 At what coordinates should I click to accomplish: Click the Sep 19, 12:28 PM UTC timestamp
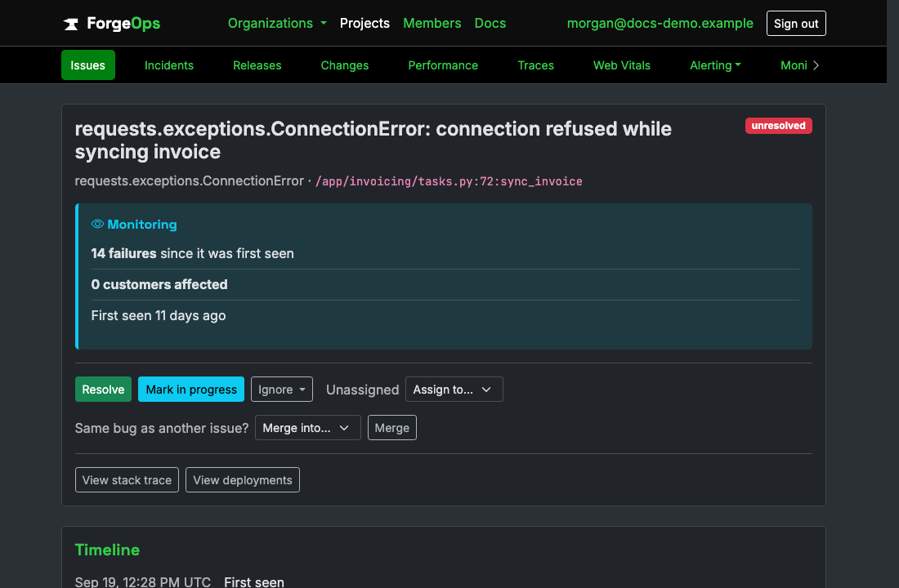(143, 581)
